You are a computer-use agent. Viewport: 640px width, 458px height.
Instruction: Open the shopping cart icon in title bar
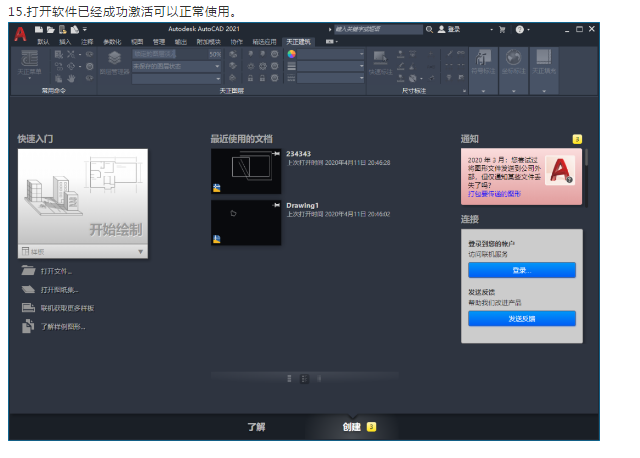(x=502, y=29)
